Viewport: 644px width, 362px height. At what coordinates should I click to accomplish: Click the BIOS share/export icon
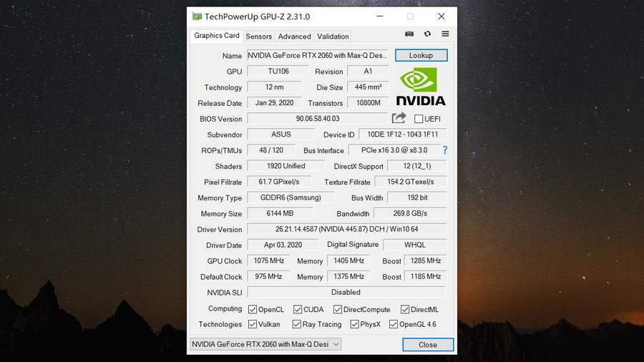399,118
